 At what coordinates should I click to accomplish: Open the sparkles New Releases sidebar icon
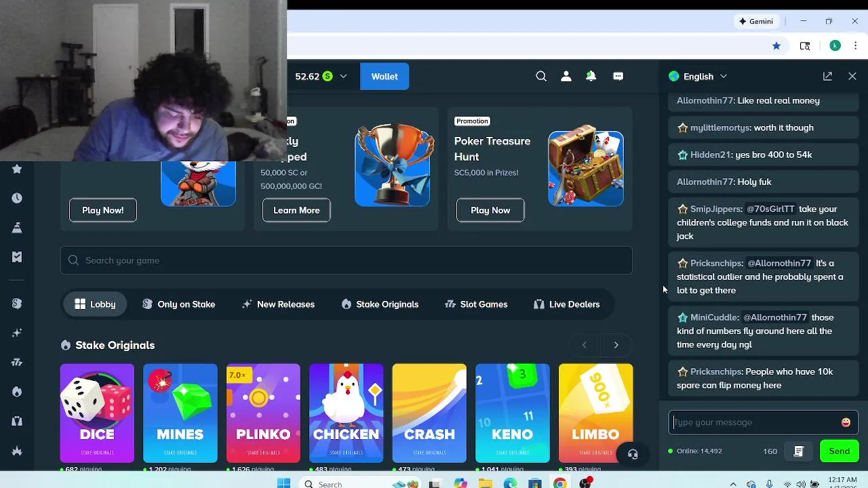(17, 333)
